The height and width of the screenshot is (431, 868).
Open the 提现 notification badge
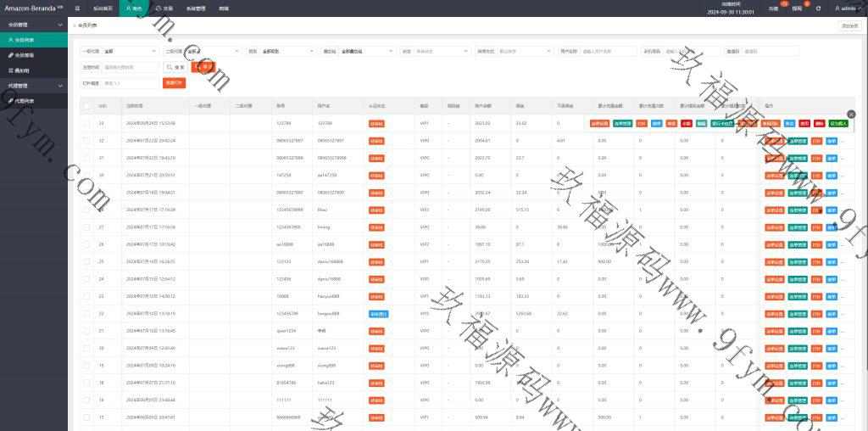(796, 8)
